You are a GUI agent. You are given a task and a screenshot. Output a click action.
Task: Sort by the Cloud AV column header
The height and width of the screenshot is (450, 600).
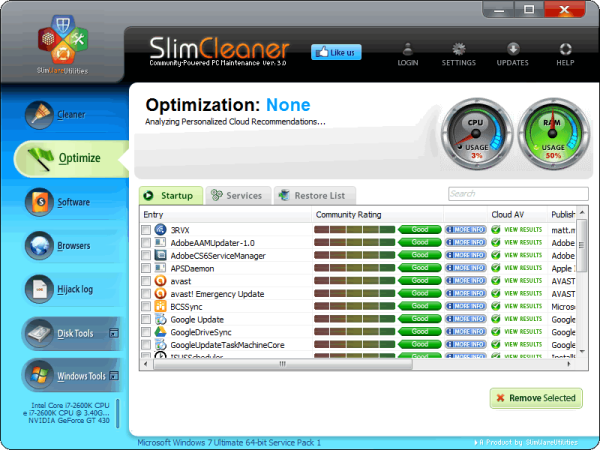(x=517, y=215)
